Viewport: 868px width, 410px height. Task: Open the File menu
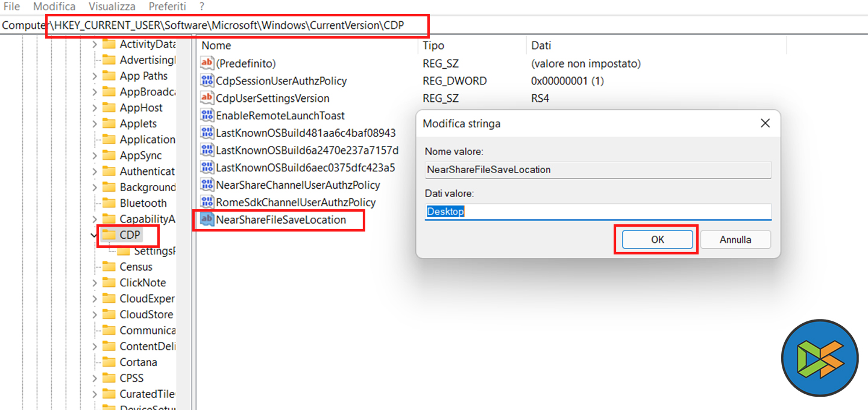coord(12,7)
